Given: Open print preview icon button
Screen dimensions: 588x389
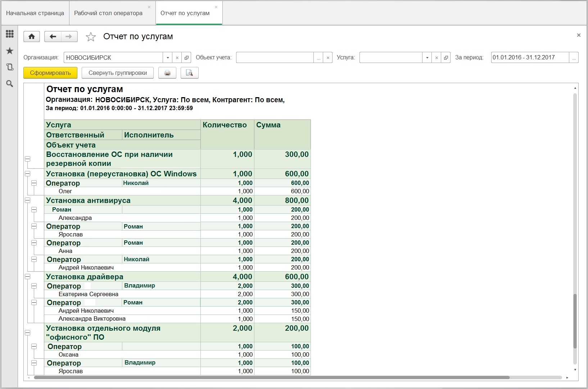Looking at the screenshot, I should click(x=189, y=73).
